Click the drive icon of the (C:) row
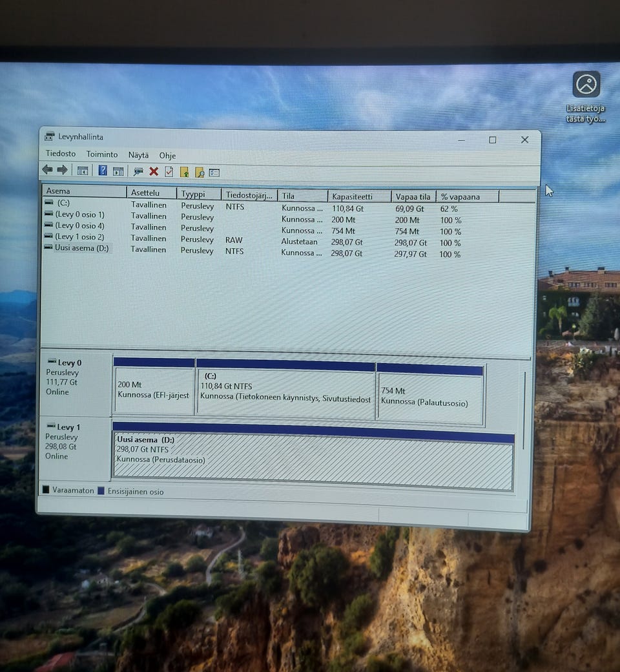This screenshot has width=620, height=672. click(x=49, y=202)
